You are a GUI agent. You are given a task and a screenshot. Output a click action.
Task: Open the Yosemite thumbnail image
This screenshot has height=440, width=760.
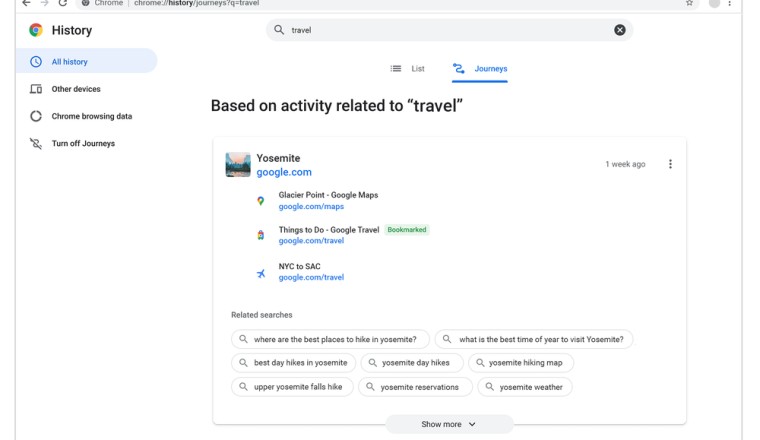click(x=238, y=165)
